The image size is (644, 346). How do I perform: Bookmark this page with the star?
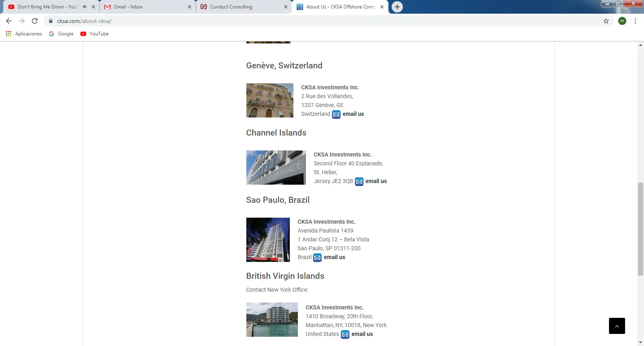(x=606, y=21)
